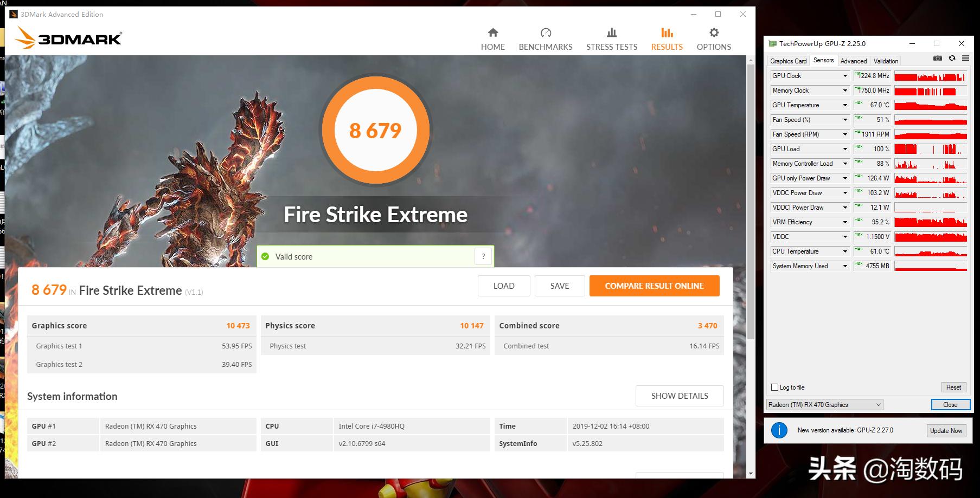The width and height of the screenshot is (980, 498).
Task: Click the scrollbar down arrow in 3DMark
Action: point(751,474)
